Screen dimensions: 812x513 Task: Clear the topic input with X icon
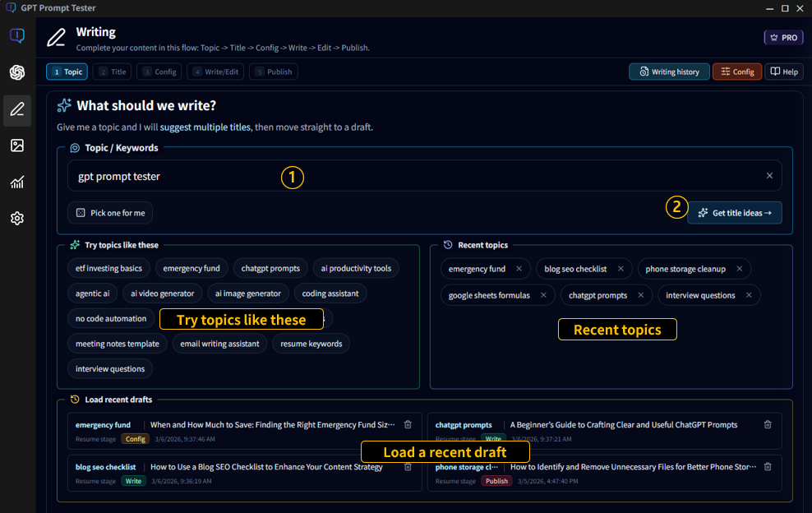[x=769, y=176]
